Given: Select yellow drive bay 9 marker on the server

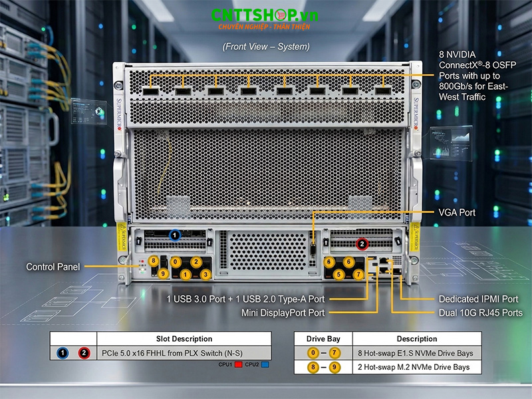Looking at the screenshot, I should 162,273.
